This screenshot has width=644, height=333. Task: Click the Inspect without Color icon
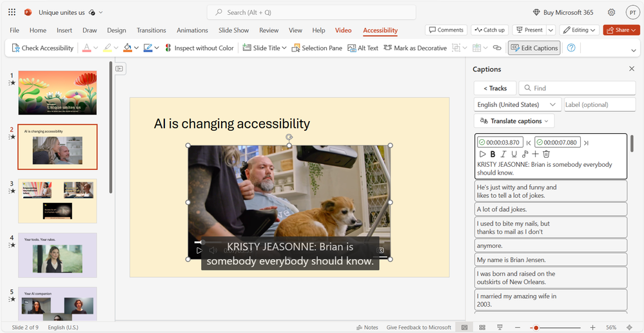(168, 48)
